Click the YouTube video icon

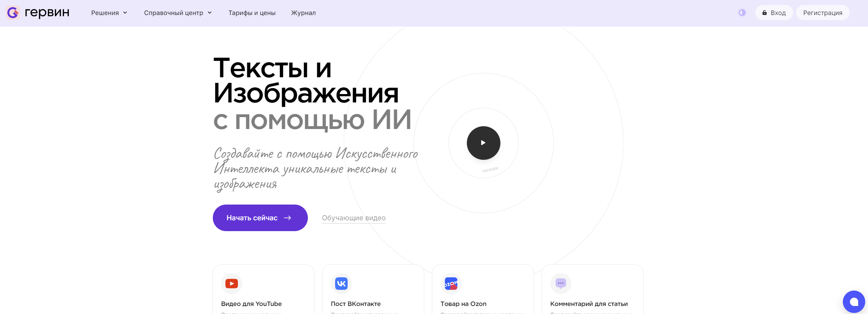point(231,284)
